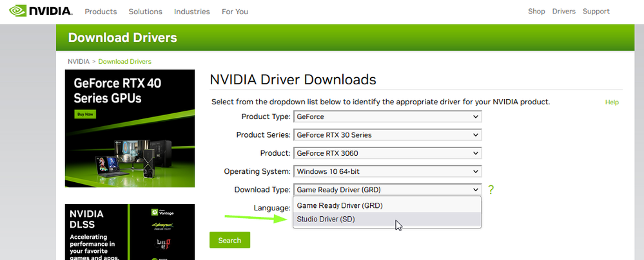Click the NVIDIA breadcrumb link
This screenshot has height=260, width=644.
coord(79,62)
